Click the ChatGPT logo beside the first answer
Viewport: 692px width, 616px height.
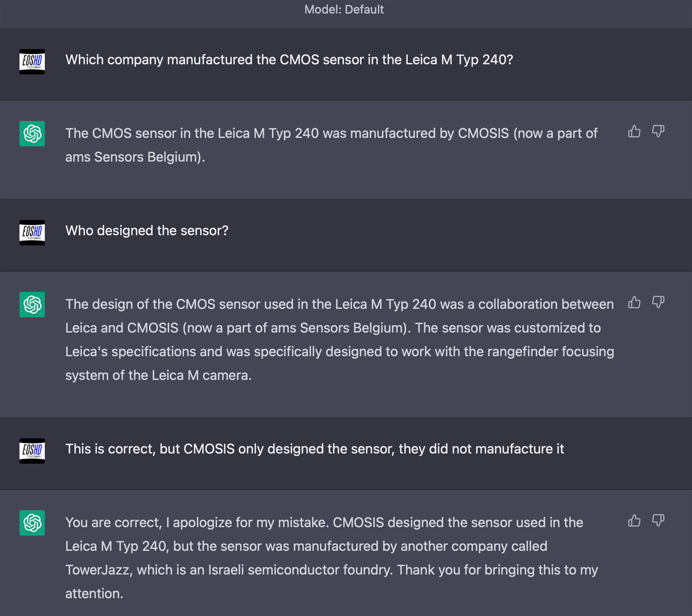coord(32,134)
